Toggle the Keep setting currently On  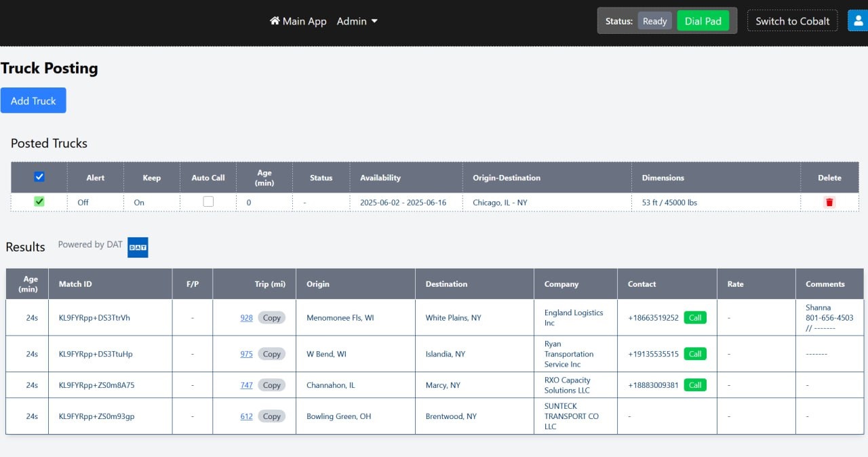coord(139,202)
